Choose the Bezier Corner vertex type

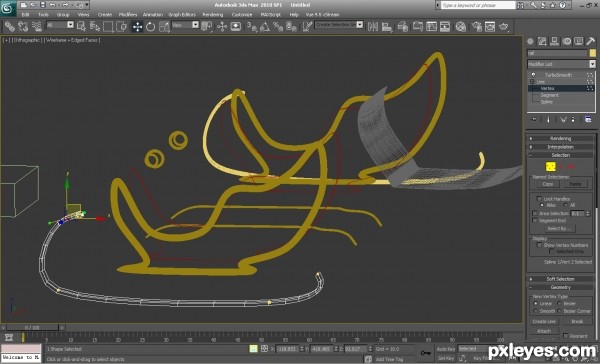(560, 311)
